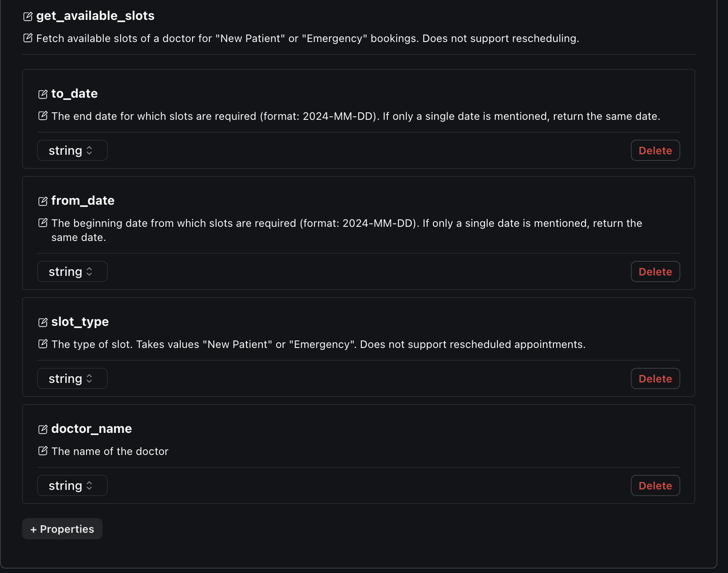728x573 pixels.
Task: Click edit icon beside get_available_slots name
Action: (x=28, y=16)
